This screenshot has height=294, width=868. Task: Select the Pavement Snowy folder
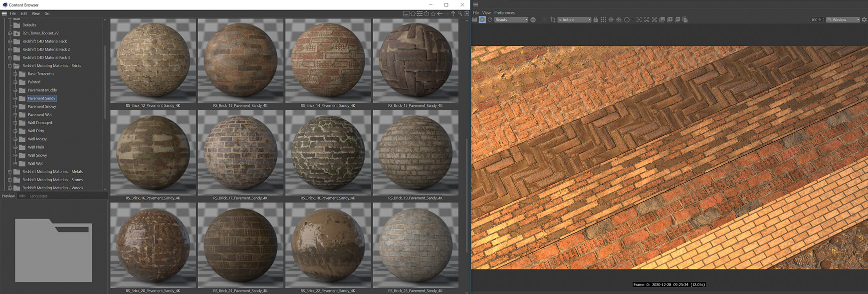[42, 106]
